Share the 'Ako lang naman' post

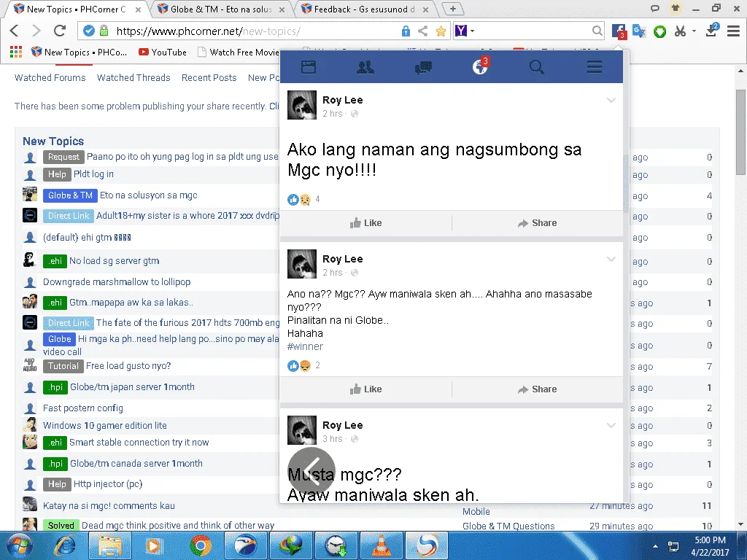538,223
